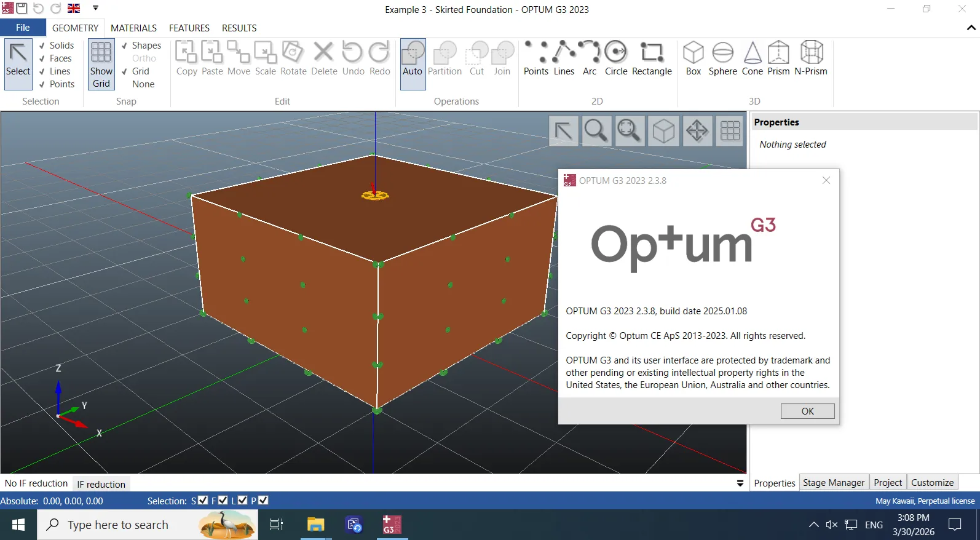Toggle the S selection checkbox in status bar
Image resolution: width=980 pixels, height=540 pixels.
[x=203, y=501]
